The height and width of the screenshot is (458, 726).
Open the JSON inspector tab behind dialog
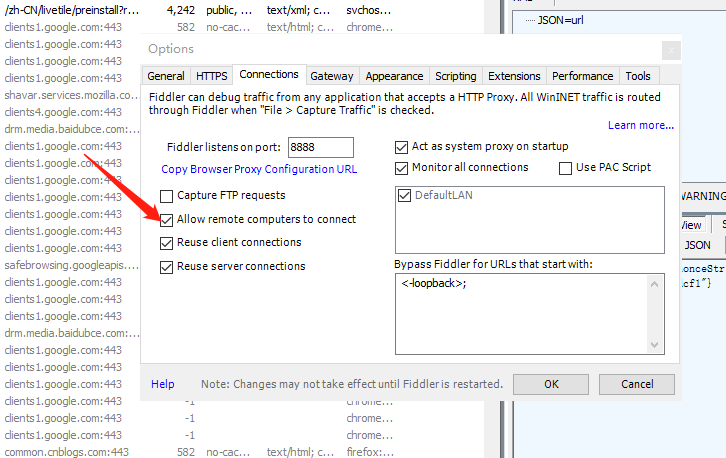pos(697,245)
